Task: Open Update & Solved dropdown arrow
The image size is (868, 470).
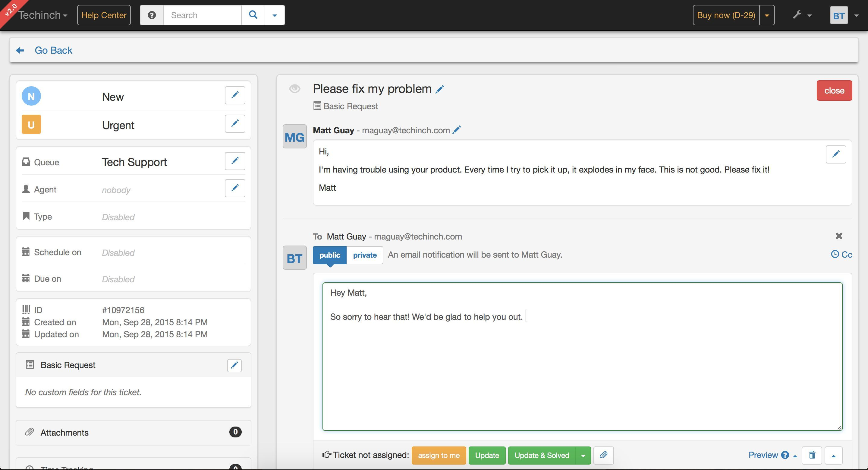Action: (583, 456)
